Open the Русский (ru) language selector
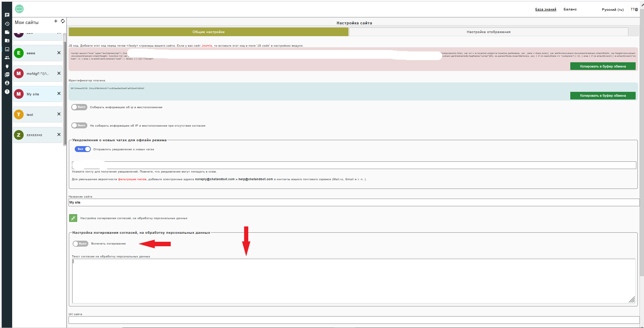 click(x=612, y=10)
